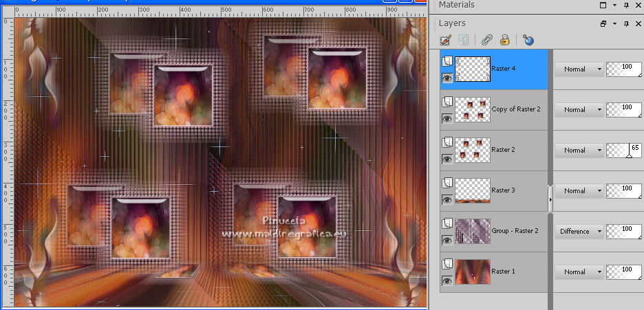Pin the Materials palette
The image size is (644, 310).
pos(626,5)
